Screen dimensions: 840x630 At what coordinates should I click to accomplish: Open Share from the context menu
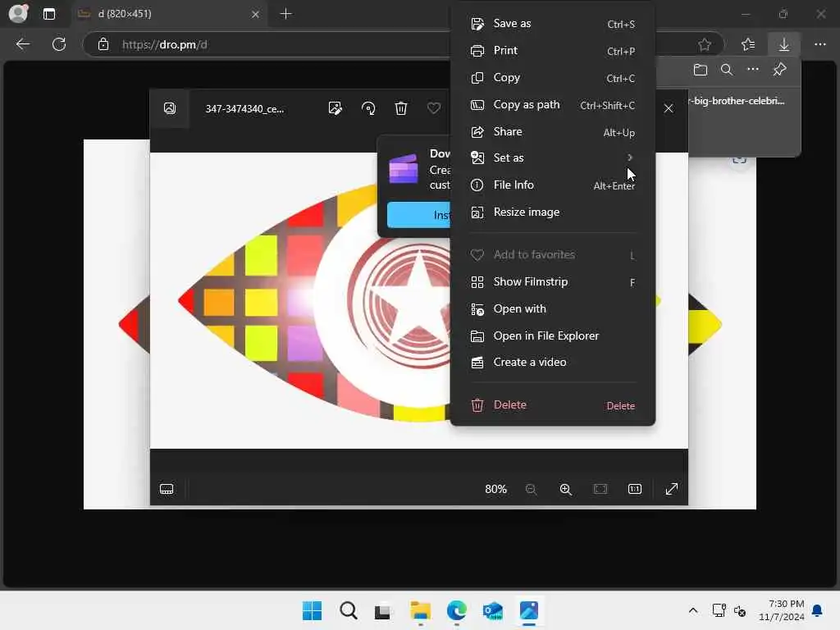(552, 132)
